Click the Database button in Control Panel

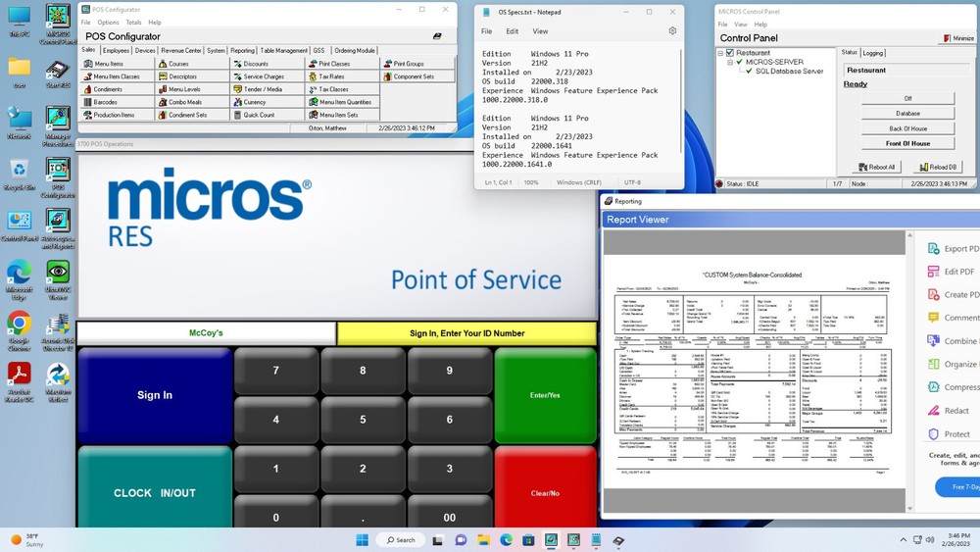(x=907, y=114)
